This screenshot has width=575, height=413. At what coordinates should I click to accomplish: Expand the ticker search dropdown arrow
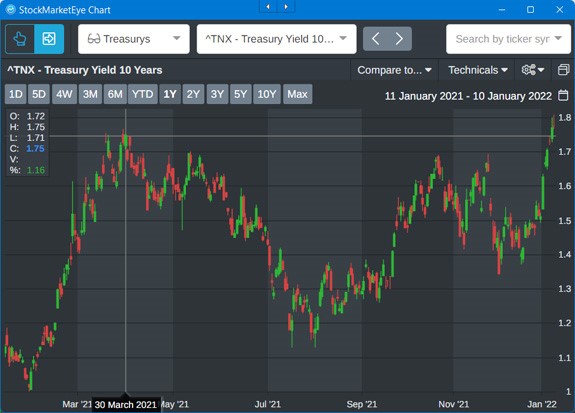[x=558, y=38]
